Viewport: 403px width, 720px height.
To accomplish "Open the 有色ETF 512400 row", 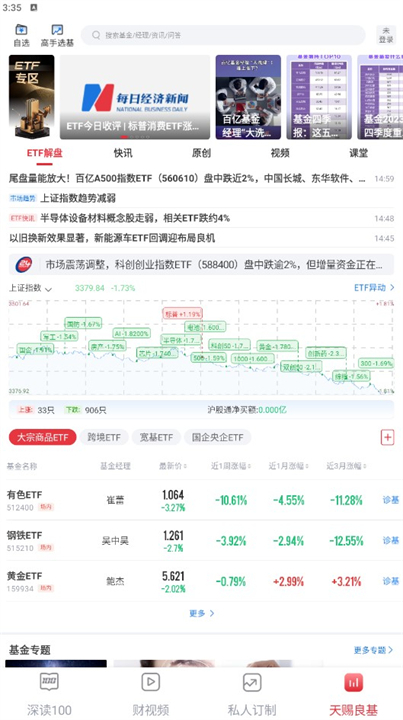I will [202, 500].
